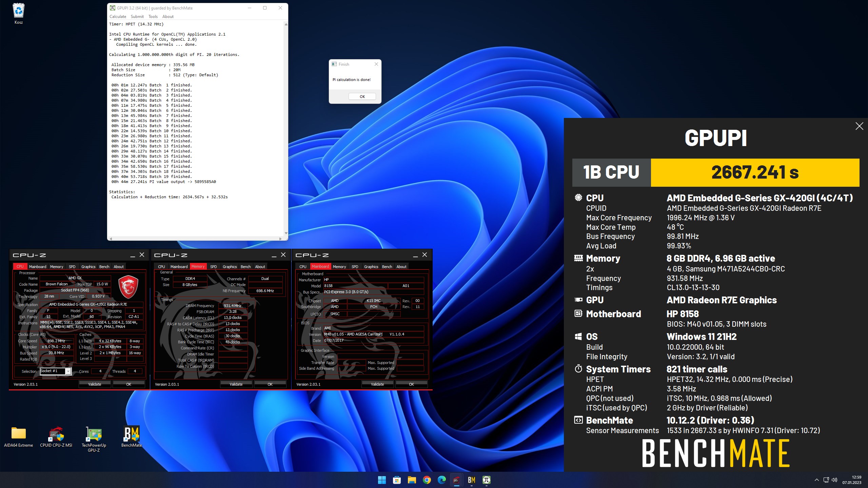Select CPU tab in second CPU-Z window

[161, 267]
